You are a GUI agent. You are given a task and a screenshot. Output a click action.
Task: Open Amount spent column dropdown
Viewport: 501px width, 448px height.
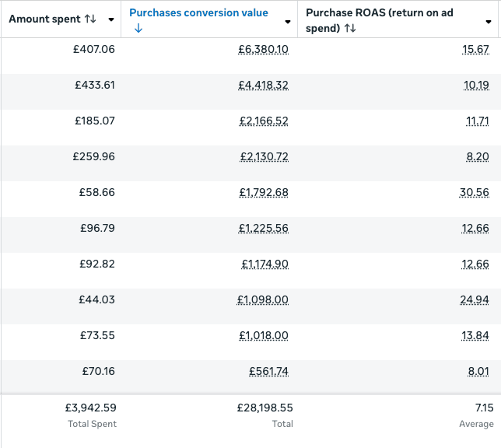tap(112, 19)
